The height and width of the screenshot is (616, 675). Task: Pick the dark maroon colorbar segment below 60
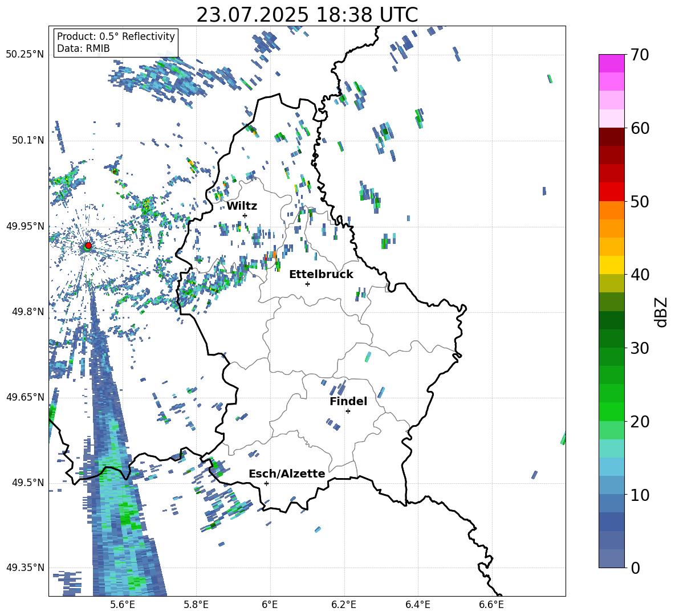click(611, 137)
